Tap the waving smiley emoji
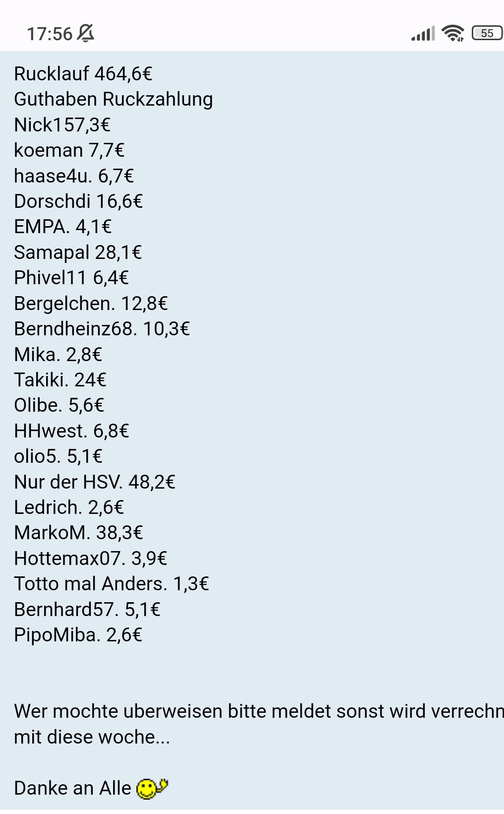The height and width of the screenshot is (814, 504). pos(152,788)
